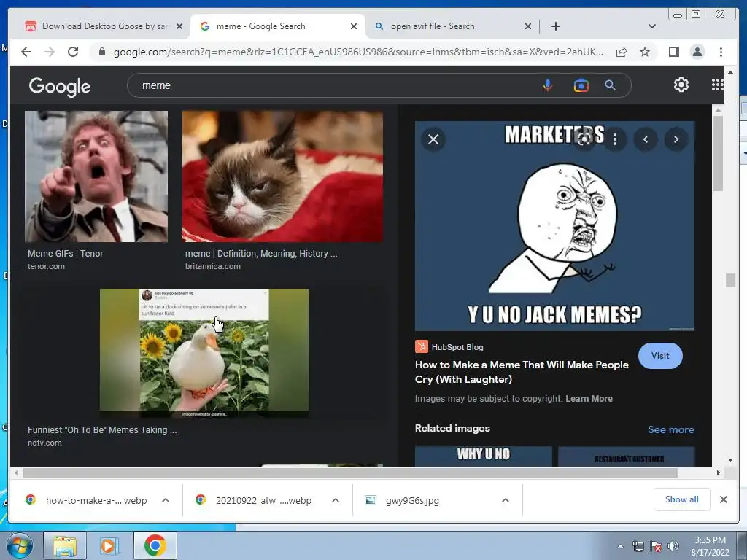The height and width of the screenshot is (560, 747).
Task: Open the RESTAURANT CUSTOMER related image
Action: click(x=626, y=456)
